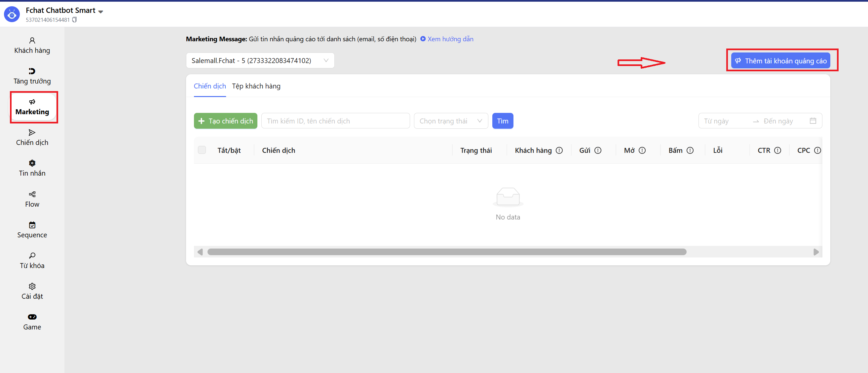This screenshot has height=373, width=868.
Task: Click the Tạo chiến dịch button
Action: click(x=225, y=121)
